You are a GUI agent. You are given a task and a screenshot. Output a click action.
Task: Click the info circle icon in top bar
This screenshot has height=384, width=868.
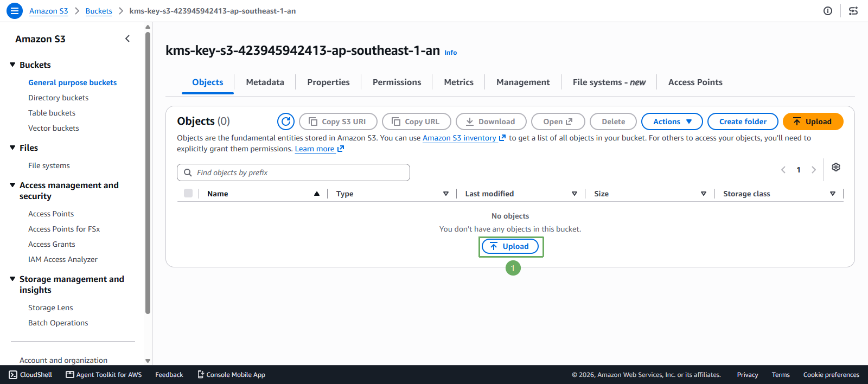point(828,11)
